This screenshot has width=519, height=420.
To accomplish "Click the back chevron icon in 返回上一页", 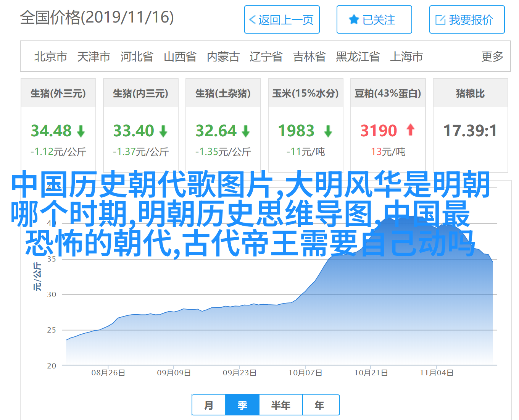I will tap(252, 20).
